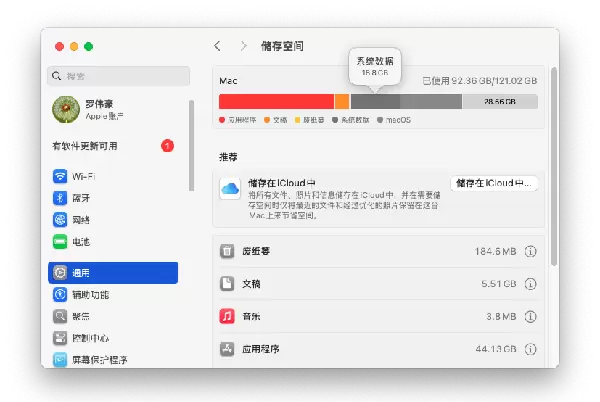Show info for 废纸篓 row

[x=530, y=251]
